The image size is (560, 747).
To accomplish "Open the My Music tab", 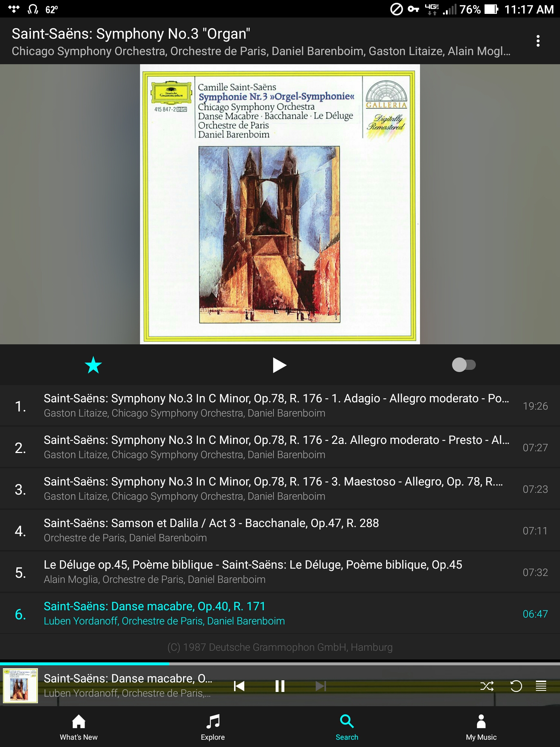I will click(481, 727).
